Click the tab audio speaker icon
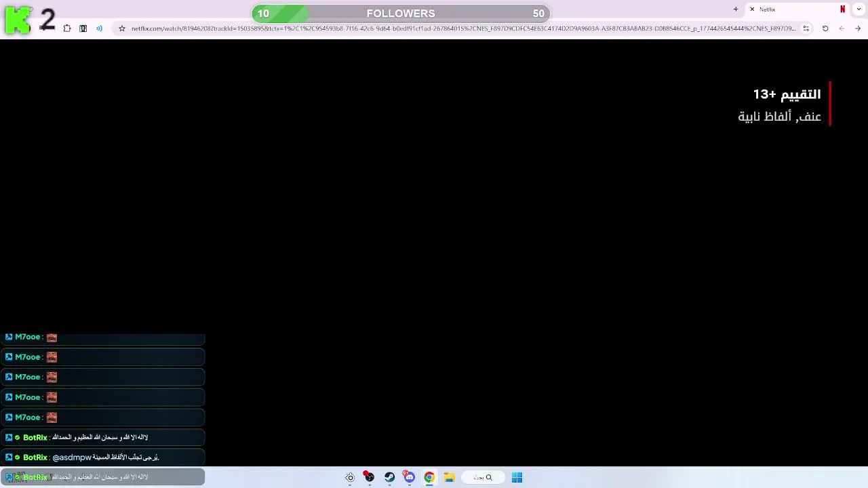The width and height of the screenshot is (868, 488). click(x=99, y=28)
